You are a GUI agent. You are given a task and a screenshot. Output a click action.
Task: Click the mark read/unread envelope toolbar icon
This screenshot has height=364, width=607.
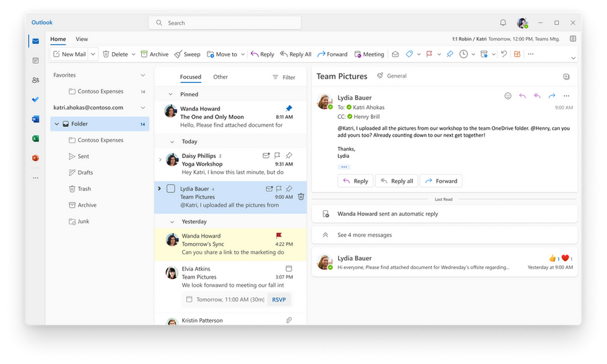(395, 54)
